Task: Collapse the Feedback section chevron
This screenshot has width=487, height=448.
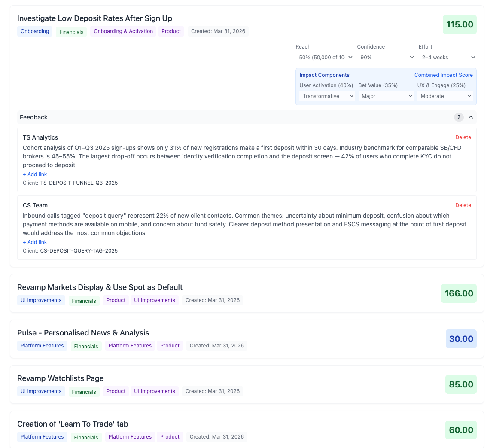Action: click(471, 117)
